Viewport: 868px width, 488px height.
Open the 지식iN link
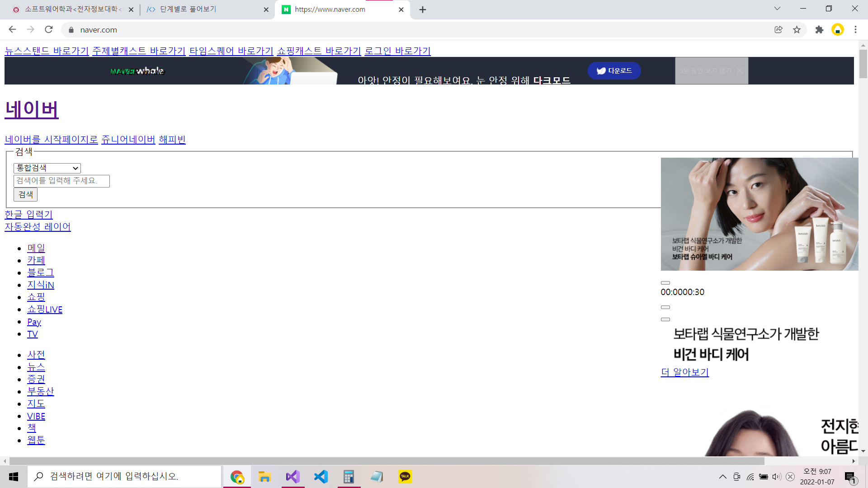41,285
